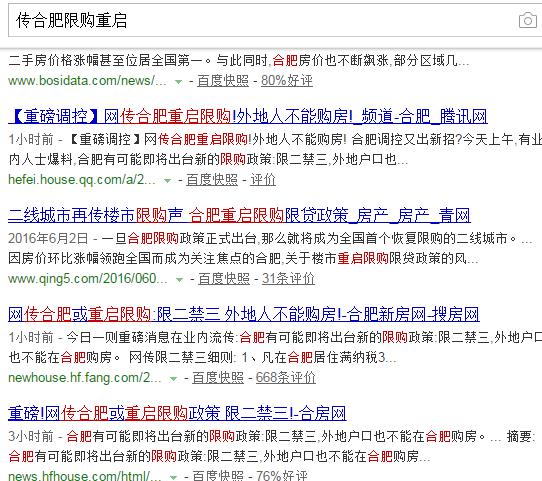Open 百度快照 for the bosidata.com result
542x481 pixels.
click(x=223, y=81)
